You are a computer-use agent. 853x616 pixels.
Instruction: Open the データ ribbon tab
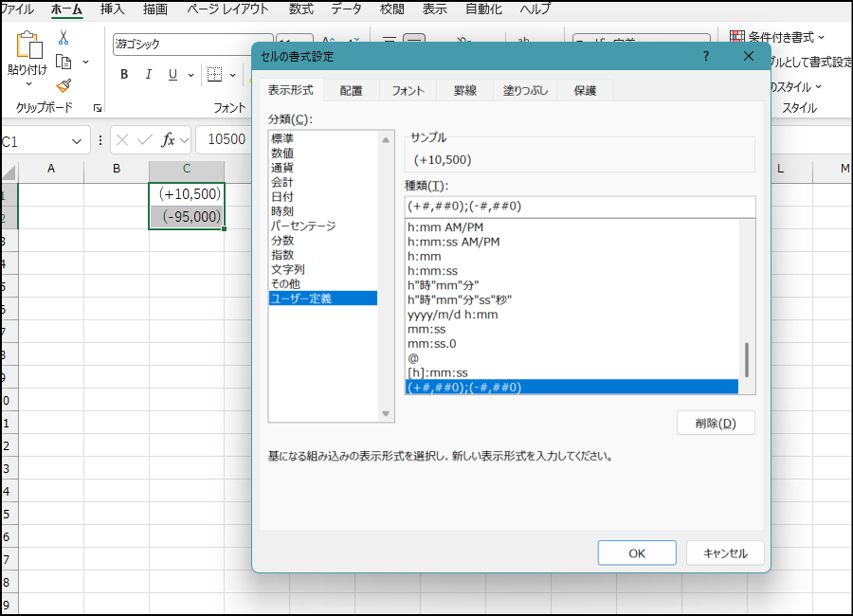pos(347,9)
